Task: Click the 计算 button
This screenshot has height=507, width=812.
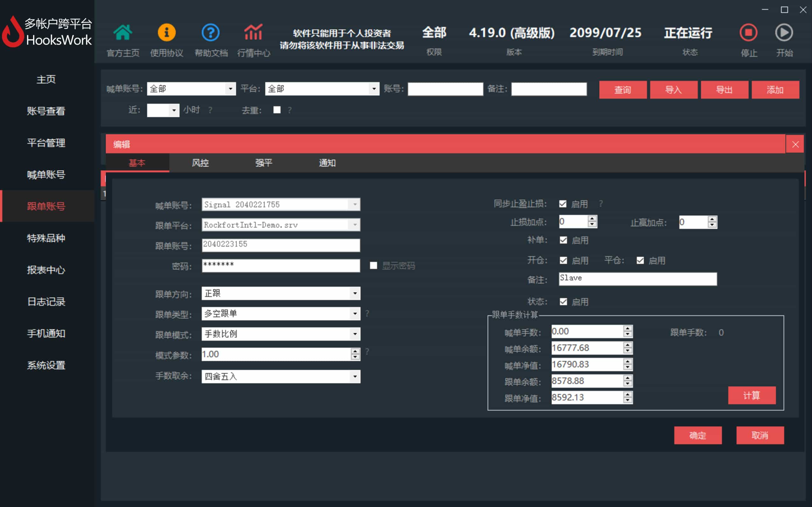Action: click(x=752, y=395)
